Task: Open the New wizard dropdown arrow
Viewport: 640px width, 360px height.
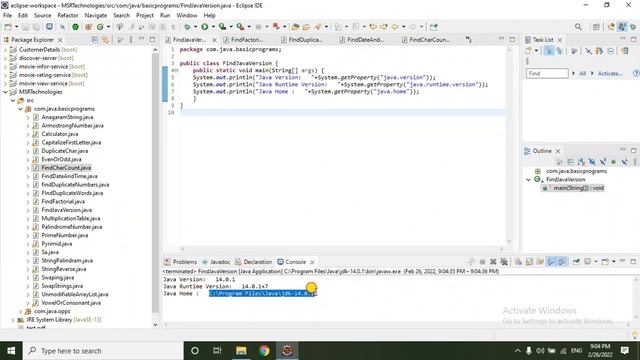Action: coord(16,27)
